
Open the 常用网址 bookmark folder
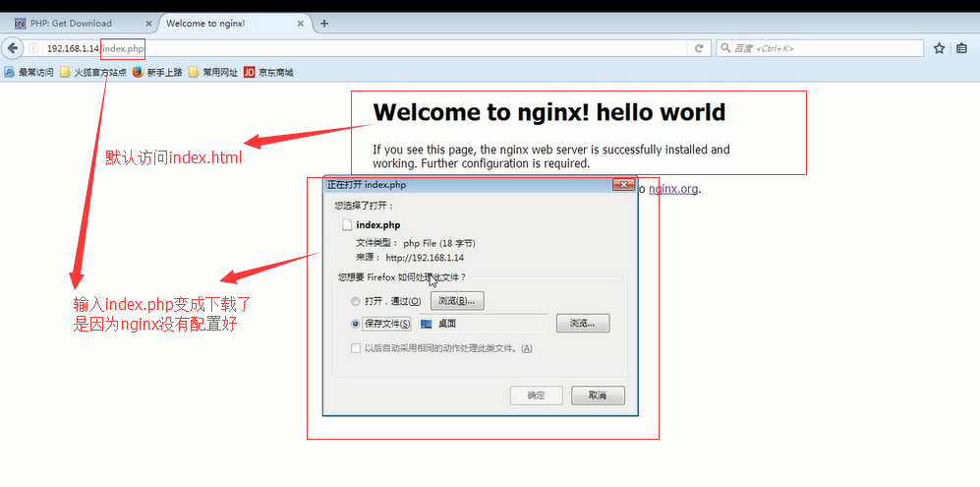click(x=213, y=72)
